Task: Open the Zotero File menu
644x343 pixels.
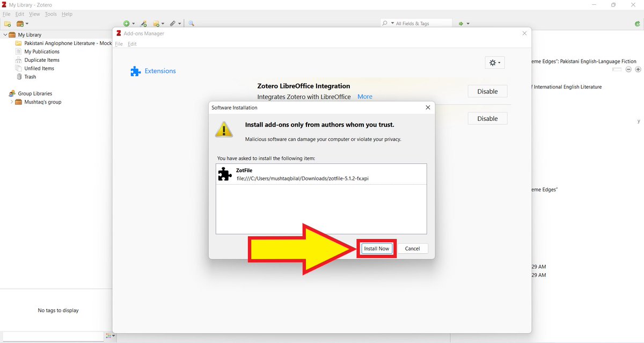Action: pyautogui.click(x=7, y=14)
